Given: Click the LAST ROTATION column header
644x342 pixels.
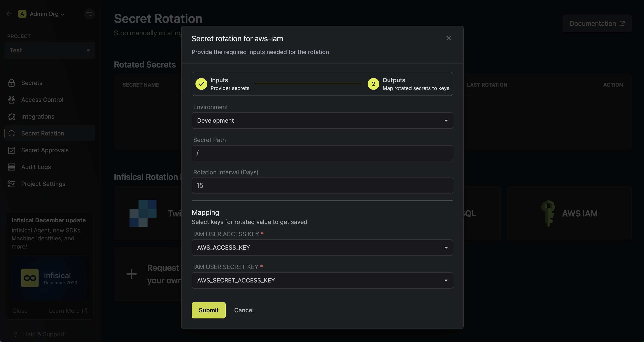Looking at the screenshot, I should point(487,85).
